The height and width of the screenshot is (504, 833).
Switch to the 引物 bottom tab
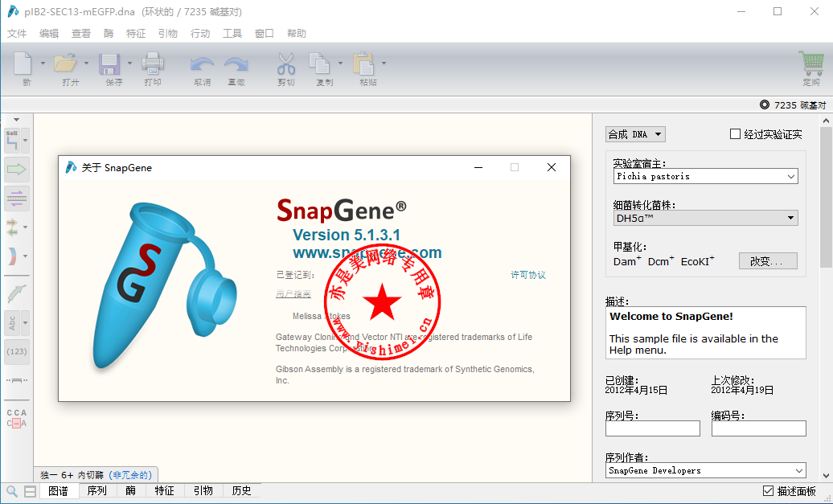tap(203, 490)
